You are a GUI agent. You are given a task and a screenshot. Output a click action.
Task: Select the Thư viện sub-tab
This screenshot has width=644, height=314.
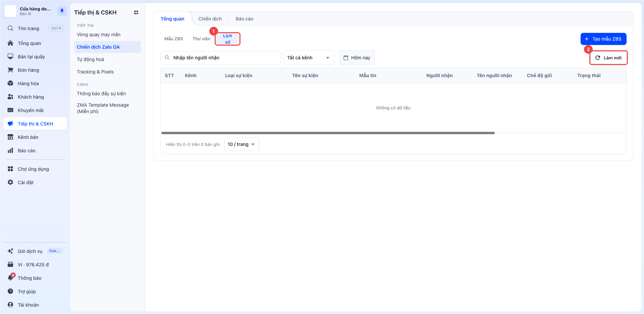point(201,39)
